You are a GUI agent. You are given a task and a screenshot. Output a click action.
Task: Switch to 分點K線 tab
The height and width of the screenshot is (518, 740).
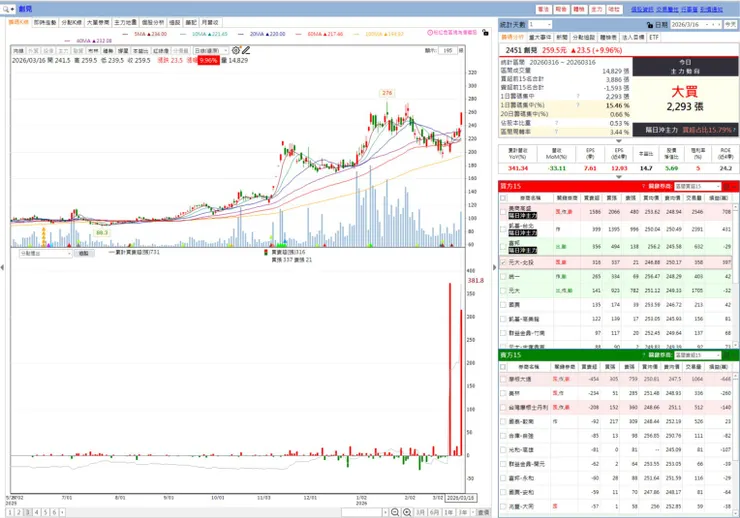pyautogui.click(x=71, y=22)
